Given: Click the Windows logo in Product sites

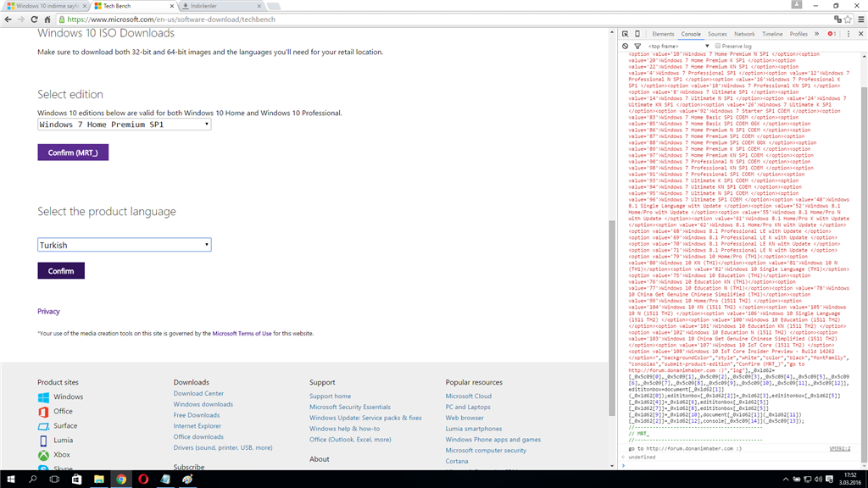Looking at the screenshot, I should [x=43, y=397].
